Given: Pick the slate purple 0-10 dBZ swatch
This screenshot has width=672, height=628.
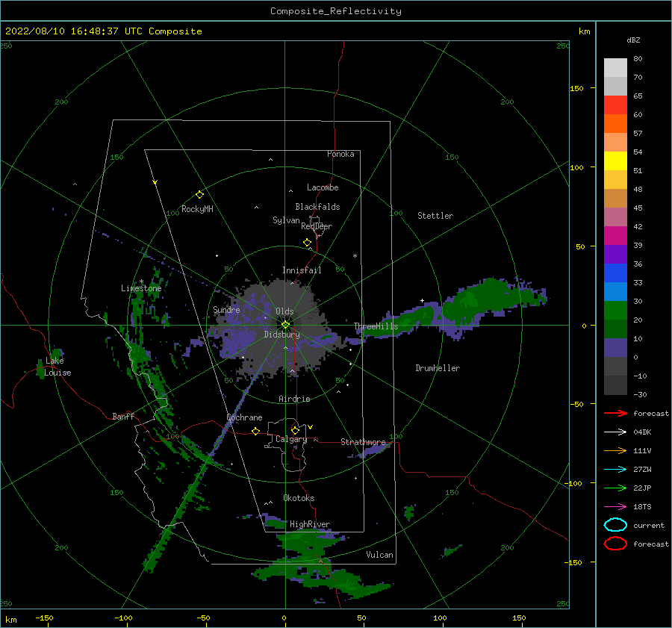Looking at the screenshot, I should (615, 348).
